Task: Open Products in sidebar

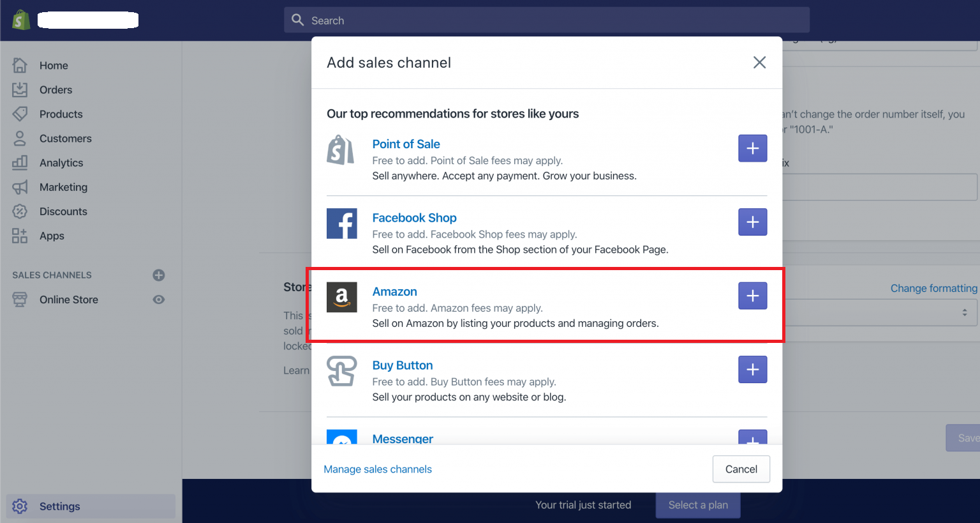Action: (61, 114)
